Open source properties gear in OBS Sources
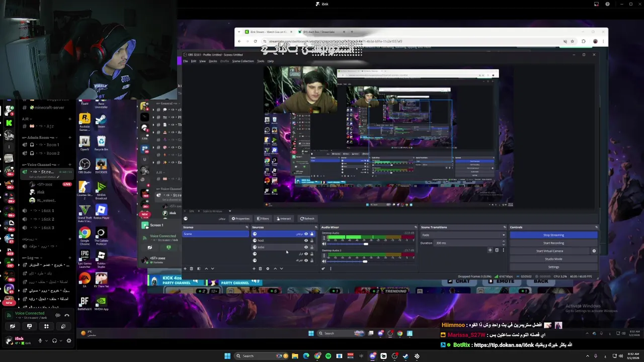 click(268, 268)
